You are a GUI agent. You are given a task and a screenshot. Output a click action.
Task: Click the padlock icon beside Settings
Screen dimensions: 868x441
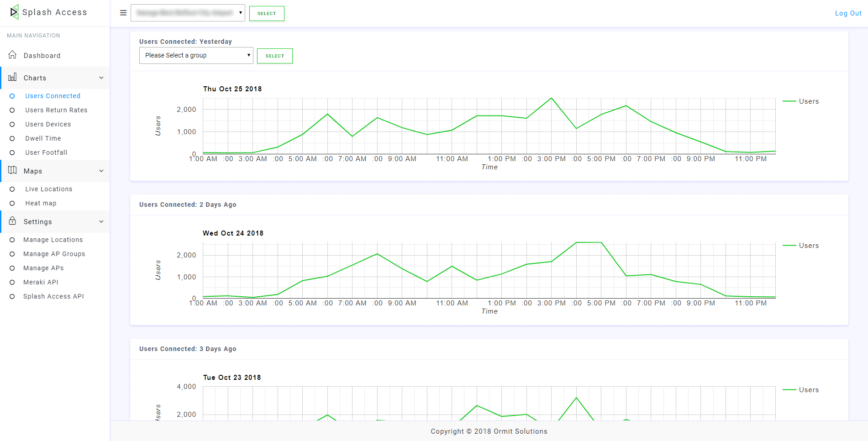click(13, 221)
